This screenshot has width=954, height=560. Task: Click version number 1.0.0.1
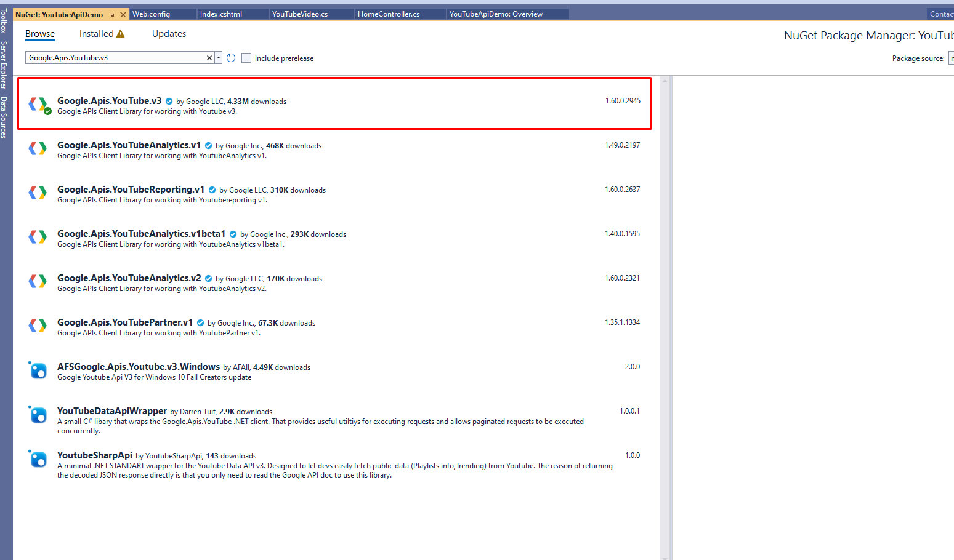click(x=629, y=411)
